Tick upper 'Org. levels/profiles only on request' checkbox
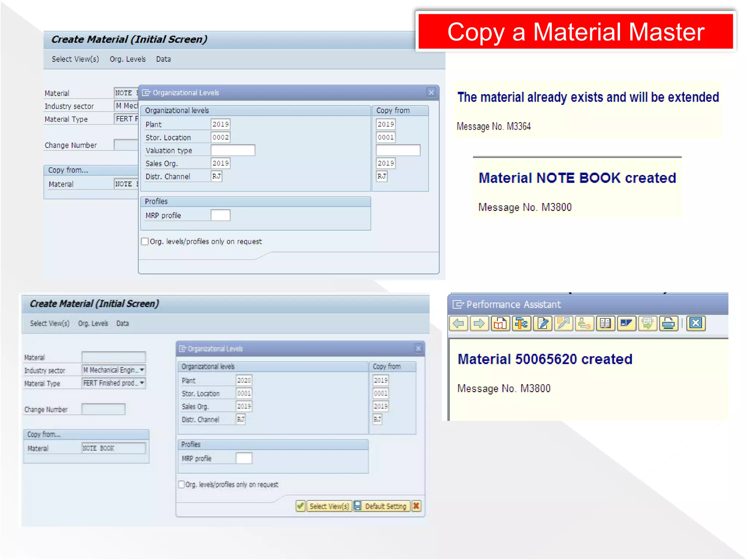 point(145,241)
